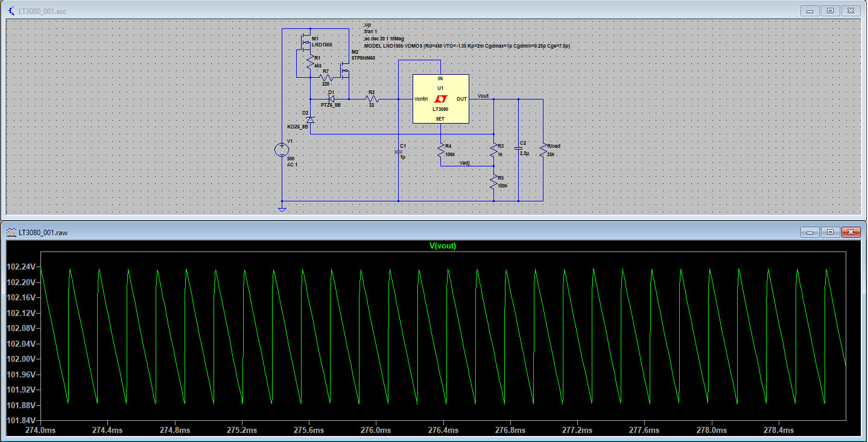Click the SET pin label on U1

click(x=440, y=119)
